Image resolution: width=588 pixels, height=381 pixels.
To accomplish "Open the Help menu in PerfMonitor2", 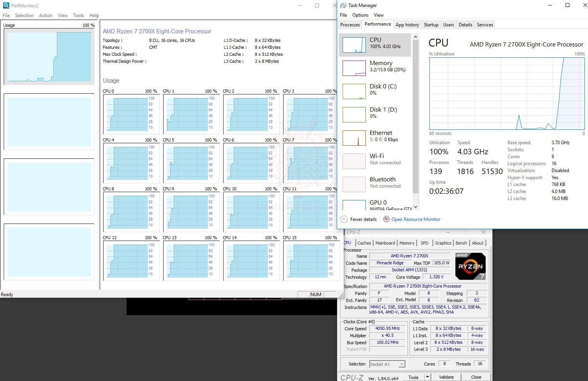I will (94, 16).
